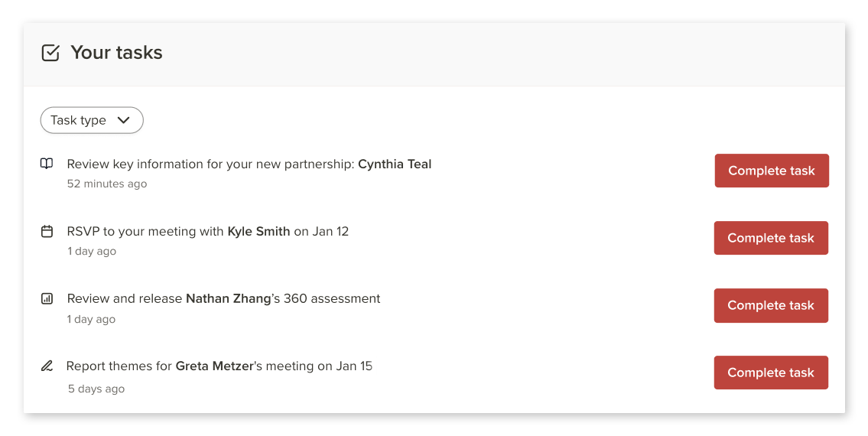Click the Your tasks header title
The image size is (868, 436).
(116, 53)
